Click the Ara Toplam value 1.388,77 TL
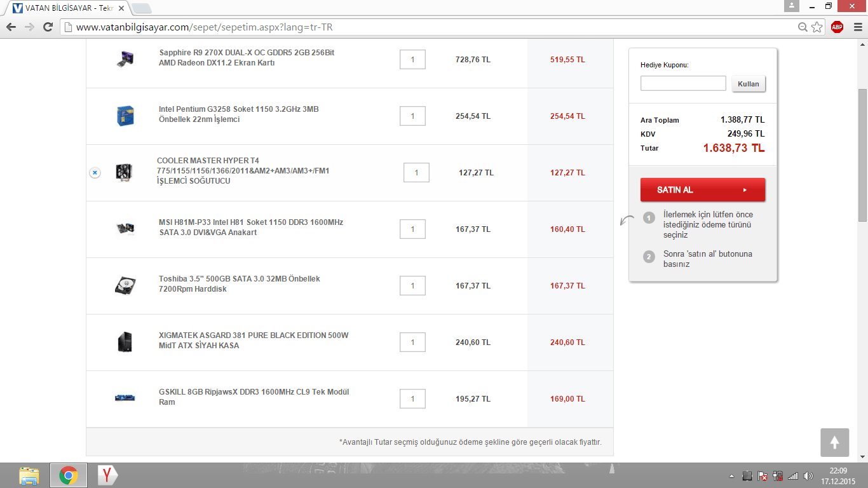This screenshot has height=488, width=868. coord(742,119)
